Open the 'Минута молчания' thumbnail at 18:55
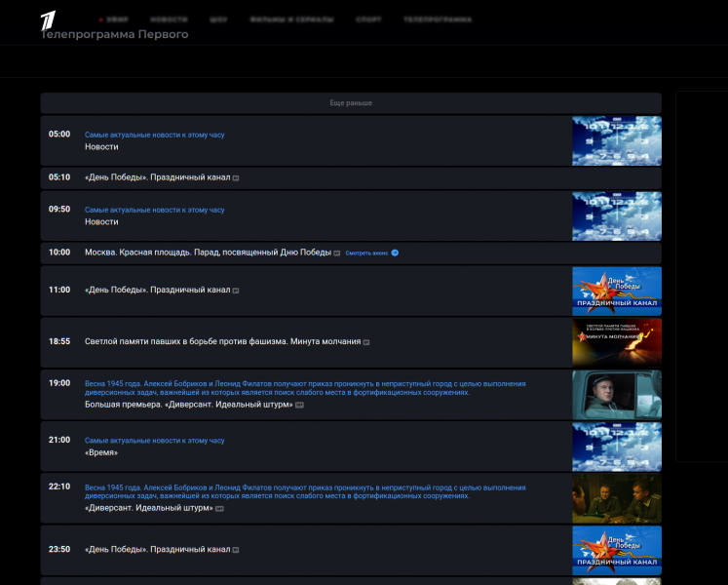 [x=617, y=343]
